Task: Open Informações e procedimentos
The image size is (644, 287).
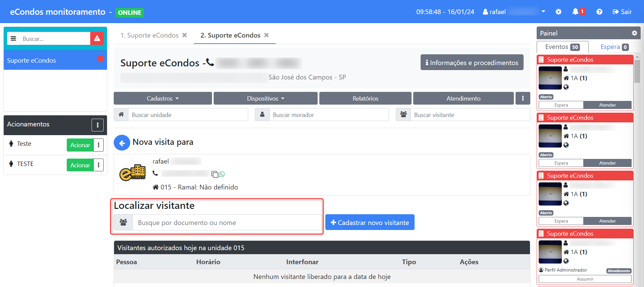Action: (x=472, y=62)
